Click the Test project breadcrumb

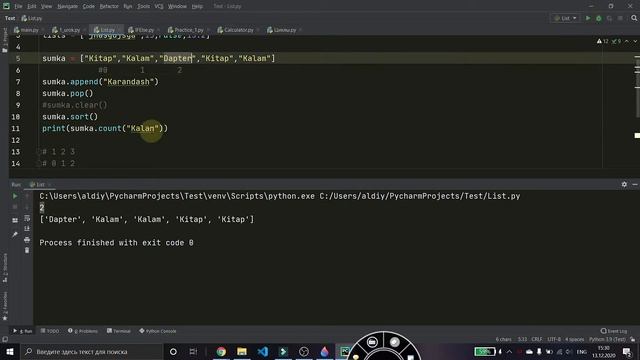point(10,18)
